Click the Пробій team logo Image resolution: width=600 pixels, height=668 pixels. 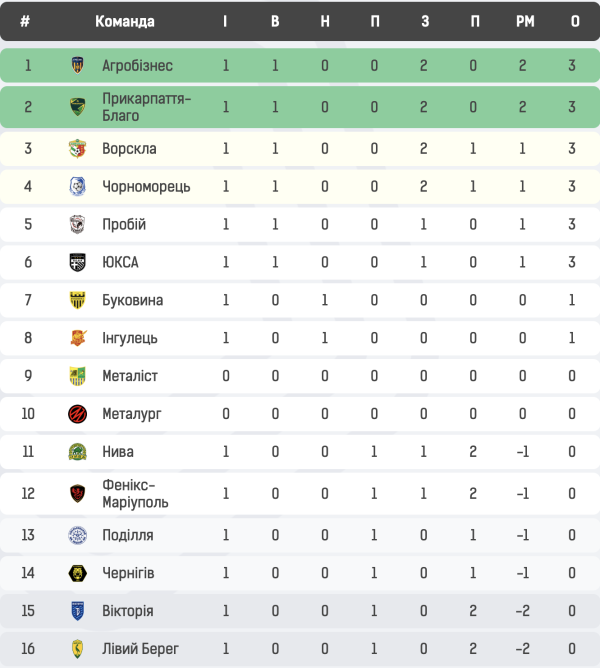click(x=77, y=225)
